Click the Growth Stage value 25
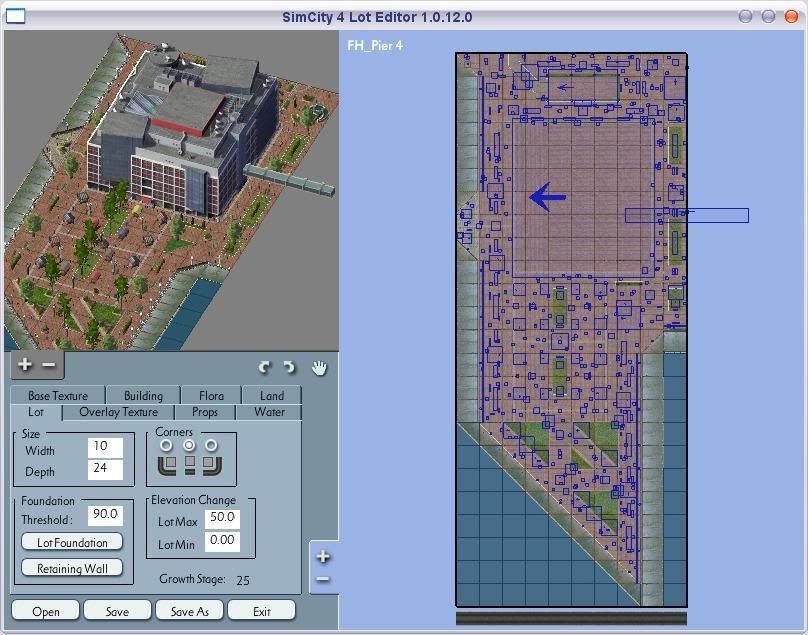808x635 pixels. (243, 580)
